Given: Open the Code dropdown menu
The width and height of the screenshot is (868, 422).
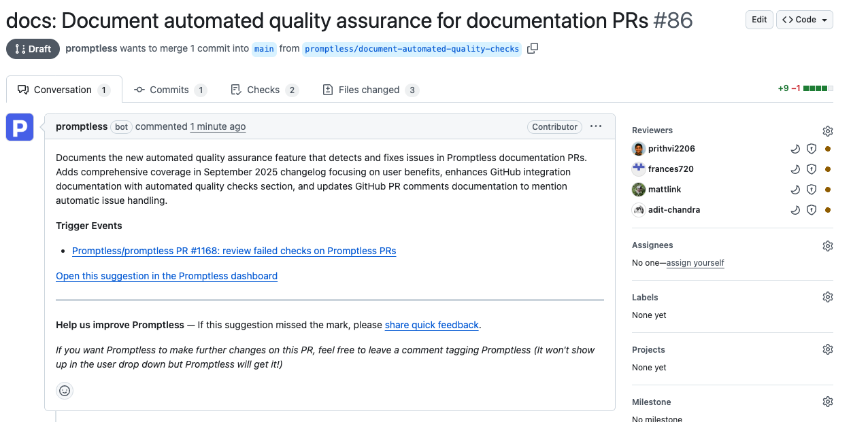Looking at the screenshot, I should [x=804, y=20].
